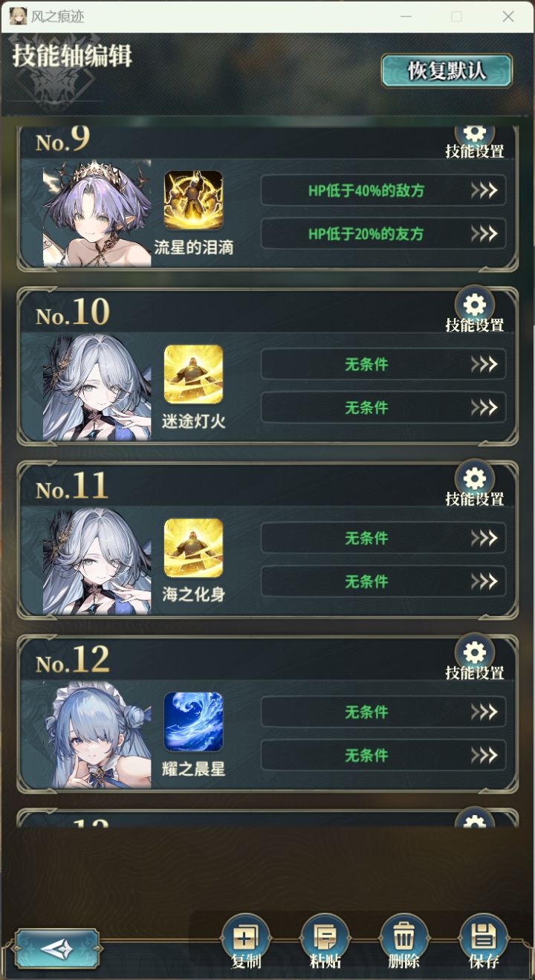Viewport: 535px width, 980px height.
Task: Click the 复制 copy icon
Action: pyautogui.click(x=246, y=938)
